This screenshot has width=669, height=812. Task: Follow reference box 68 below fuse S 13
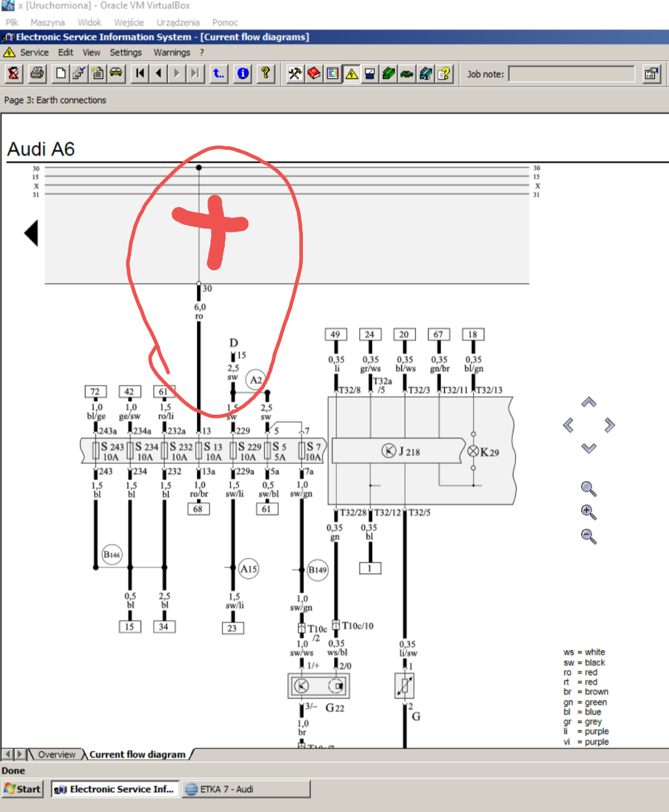point(198,509)
